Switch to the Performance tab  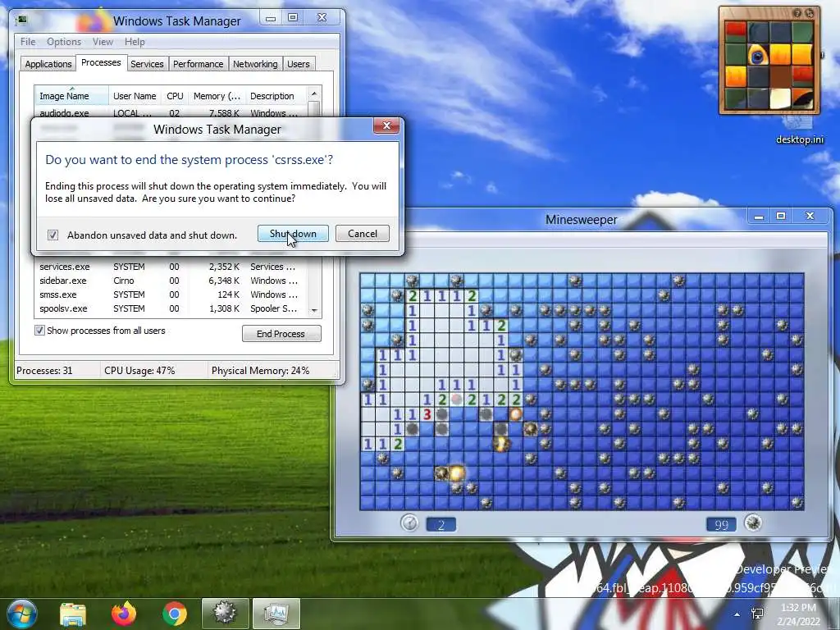(x=199, y=64)
